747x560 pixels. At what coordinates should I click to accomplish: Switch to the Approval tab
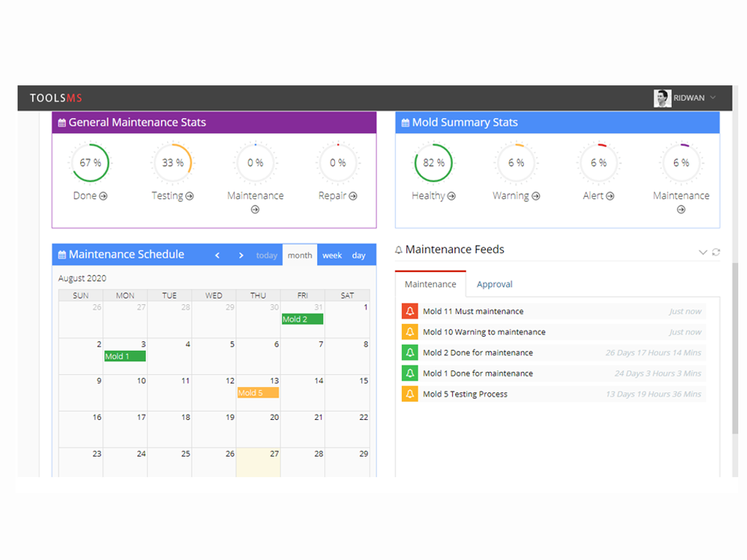pyautogui.click(x=495, y=284)
